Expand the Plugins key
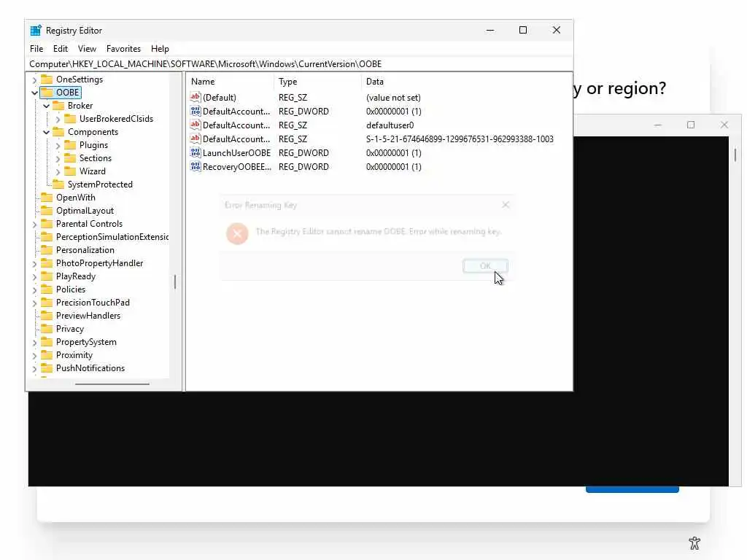Image resolution: width=747 pixels, height=560 pixels. [x=58, y=145]
